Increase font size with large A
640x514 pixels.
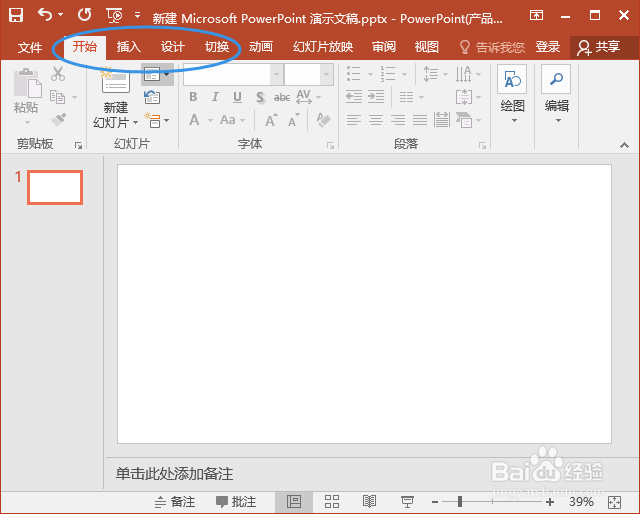point(271,120)
